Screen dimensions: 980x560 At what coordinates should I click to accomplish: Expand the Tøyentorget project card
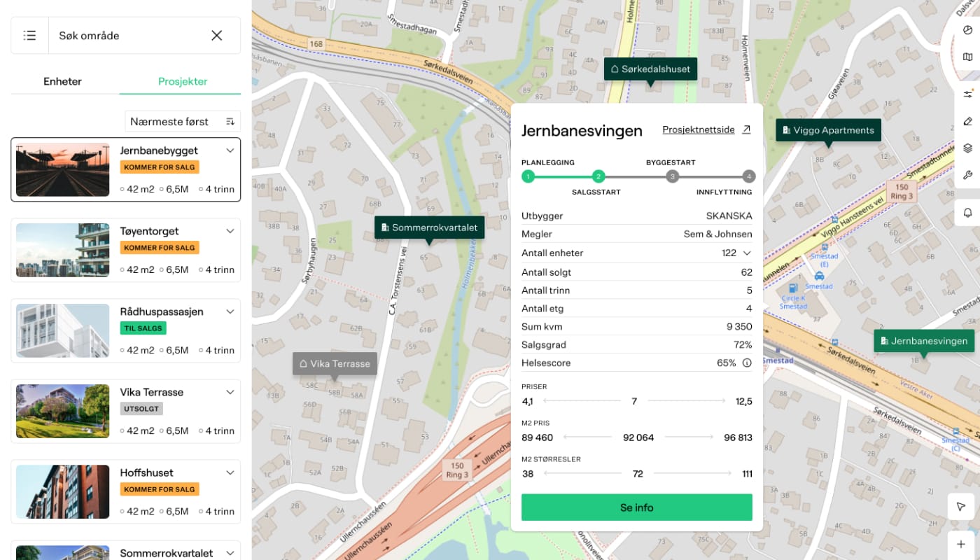(x=230, y=231)
